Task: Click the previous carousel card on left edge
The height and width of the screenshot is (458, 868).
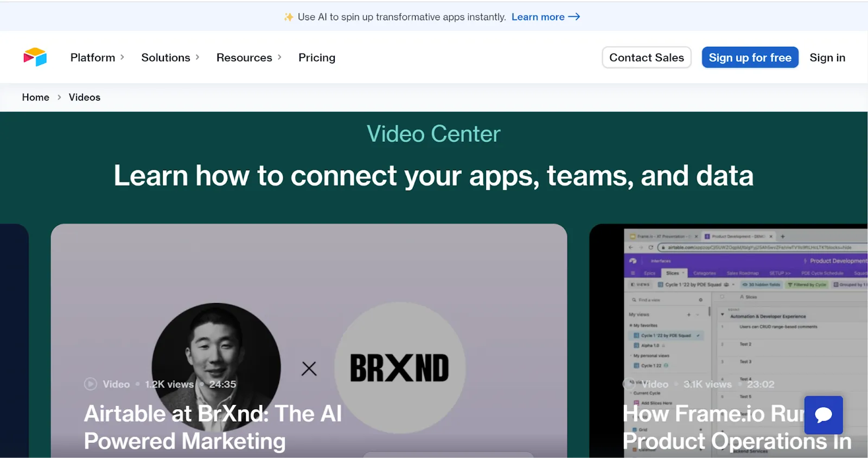Action: click(14, 341)
